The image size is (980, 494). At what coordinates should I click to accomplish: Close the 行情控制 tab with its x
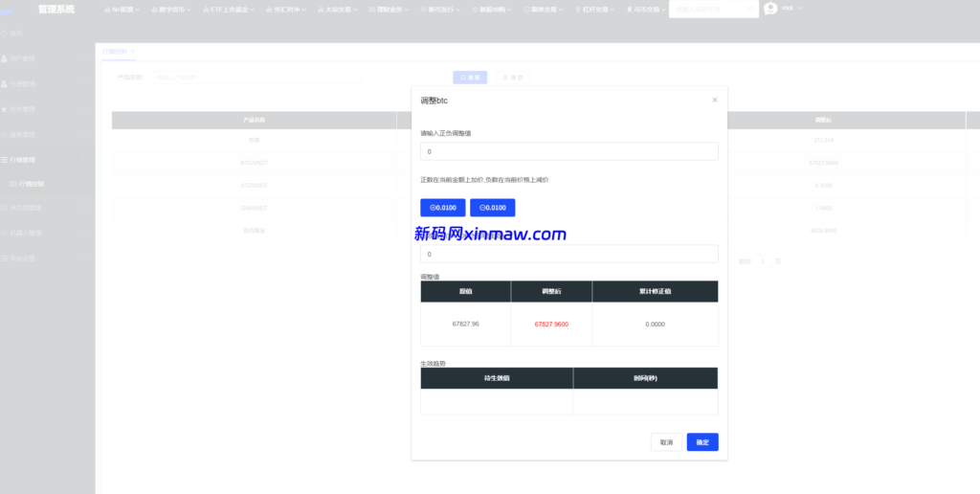tap(133, 52)
